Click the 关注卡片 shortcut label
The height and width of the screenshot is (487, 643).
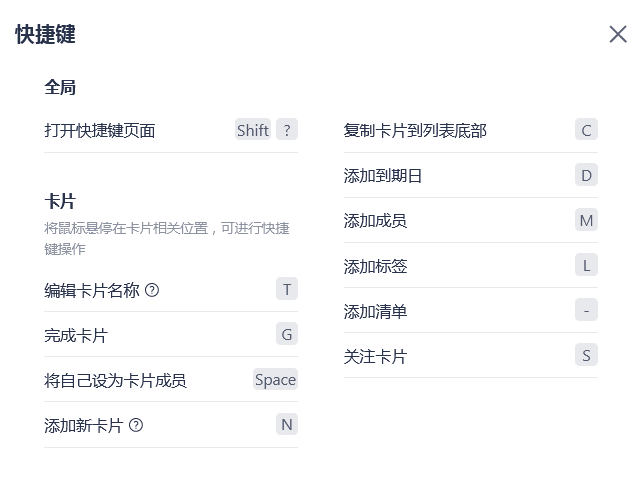[375, 356]
